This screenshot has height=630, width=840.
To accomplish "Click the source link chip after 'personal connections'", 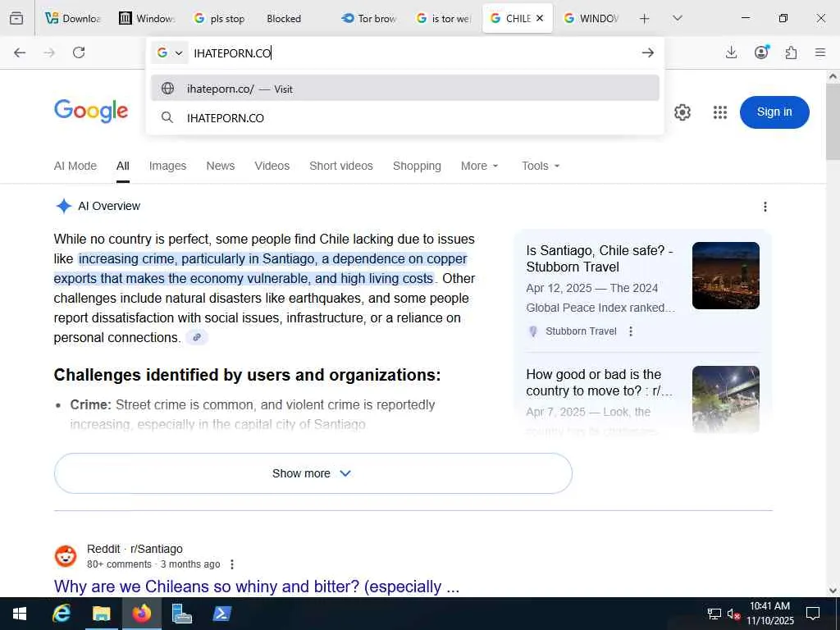I will pos(197,337).
